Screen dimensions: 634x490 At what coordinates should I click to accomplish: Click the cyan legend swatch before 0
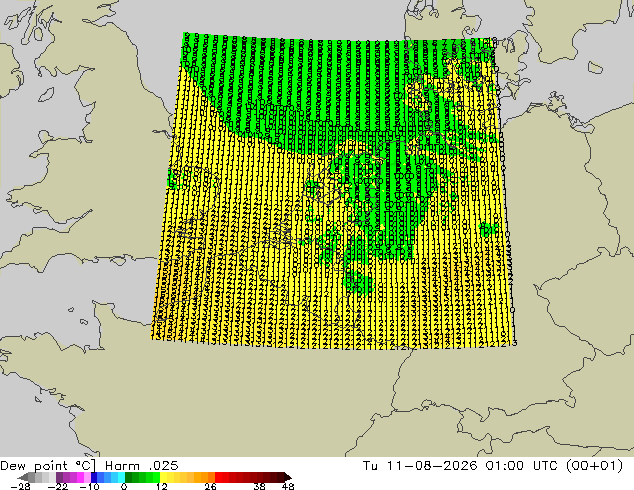click(x=121, y=477)
